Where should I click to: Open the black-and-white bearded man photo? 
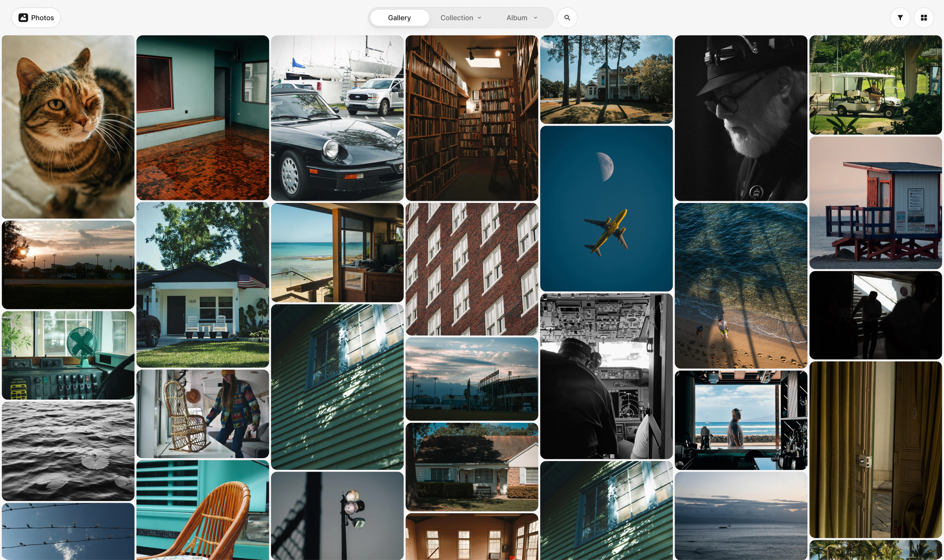pos(741,118)
